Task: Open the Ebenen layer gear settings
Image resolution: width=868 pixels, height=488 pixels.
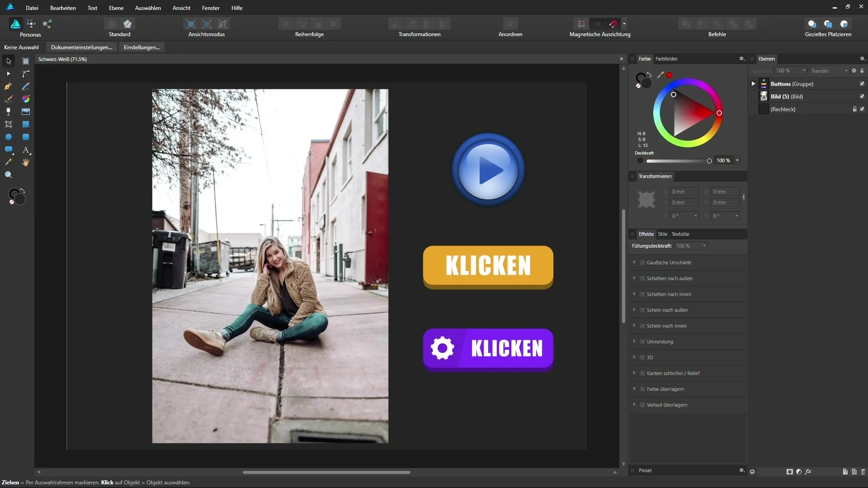Action: pyautogui.click(x=854, y=70)
